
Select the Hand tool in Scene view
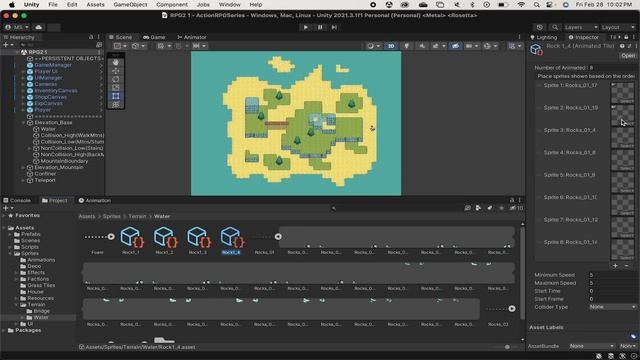pyautogui.click(x=116, y=62)
